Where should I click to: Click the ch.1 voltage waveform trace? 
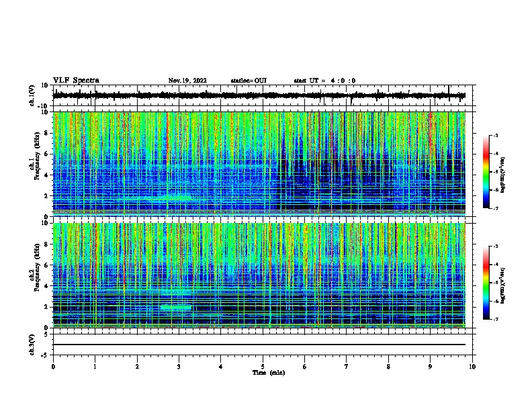pyautogui.click(x=259, y=95)
